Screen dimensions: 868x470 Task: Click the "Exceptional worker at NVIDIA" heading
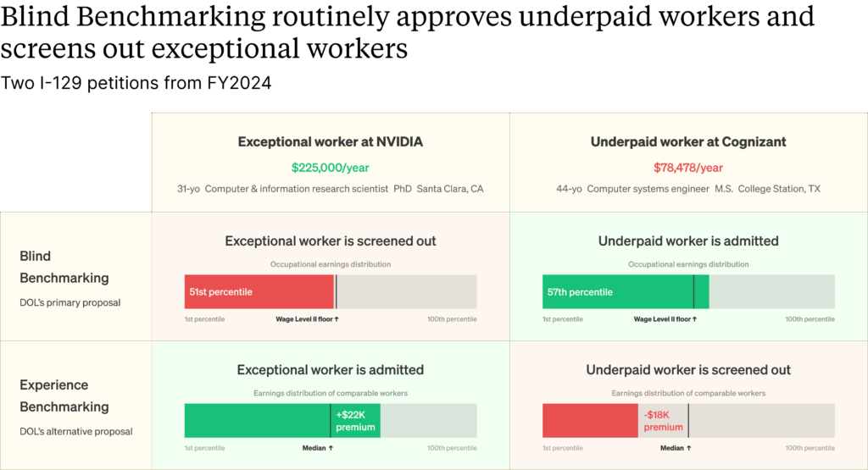pos(330,142)
